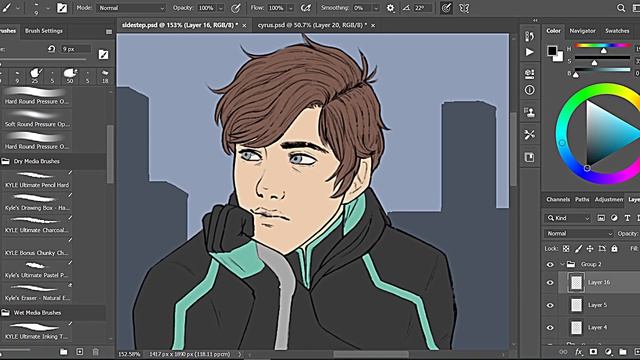Open the Properties panel icon
Image resolution: width=640 pixels, height=360 pixels.
pyautogui.click(x=529, y=74)
